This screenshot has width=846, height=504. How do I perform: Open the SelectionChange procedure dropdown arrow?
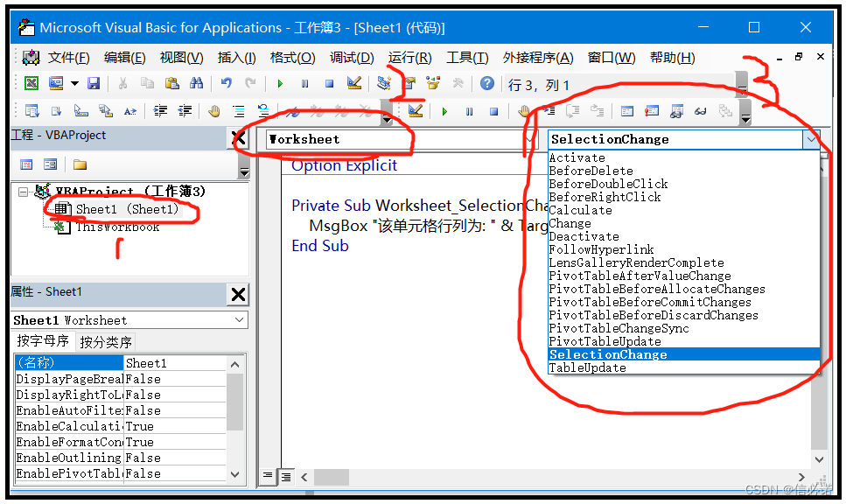pos(812,139)
